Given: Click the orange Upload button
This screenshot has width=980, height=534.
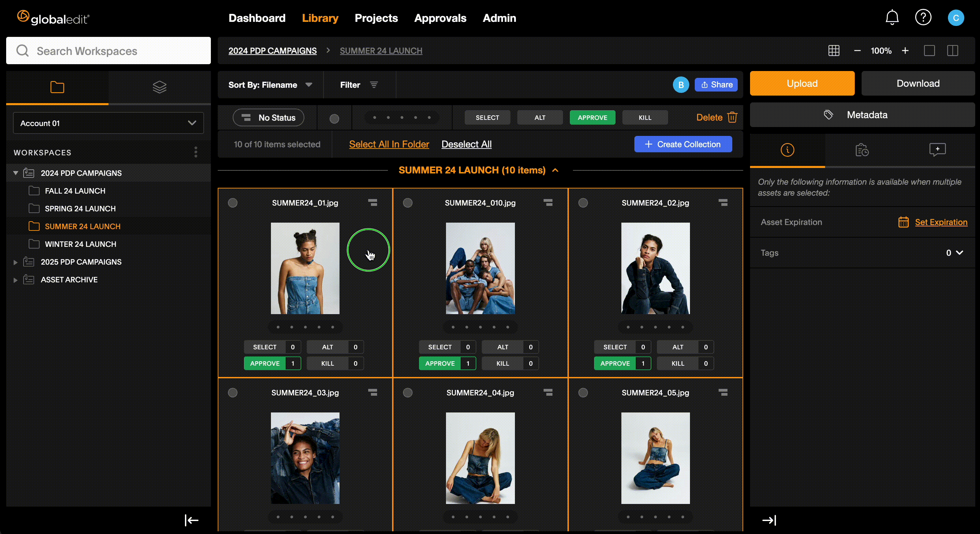Looking at the screenshot, I should coord(802,83).
